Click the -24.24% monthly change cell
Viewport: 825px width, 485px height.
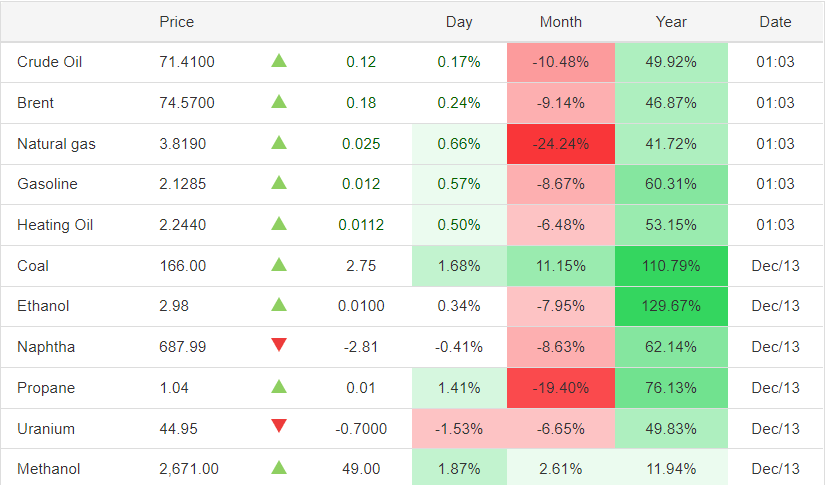coord(561,144)
